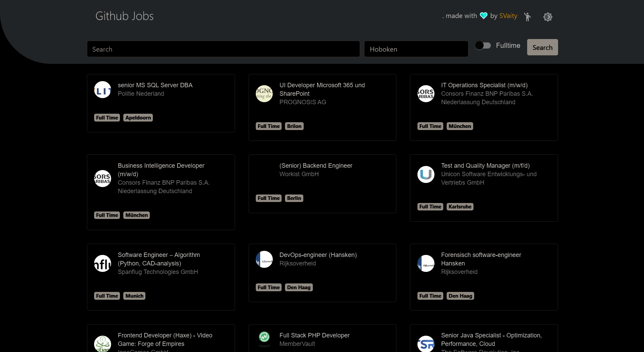This screenshot has height=352, width=644.
Task: Click the Search text input
Action: click(x=223, y=49)
